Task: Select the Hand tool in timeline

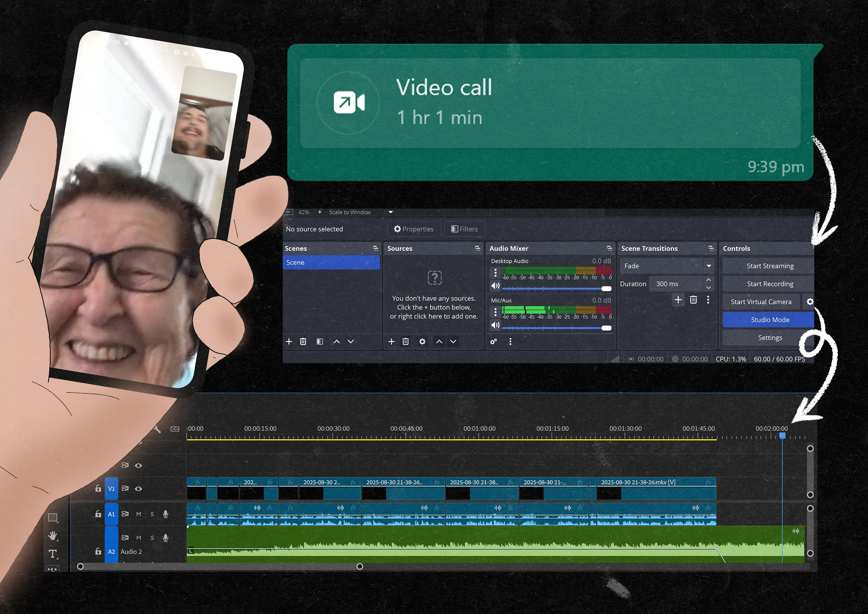Action: click(53, 536)
